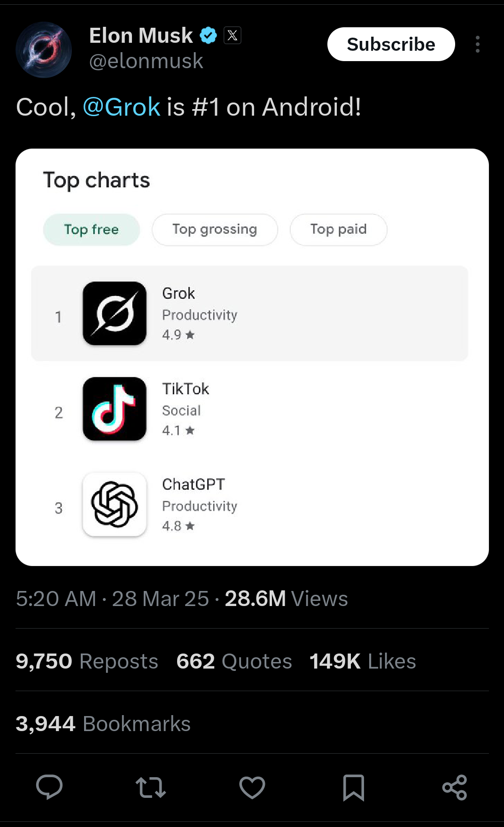This screenshot has width=504, height=827.
Task: Click the X affiliation badge
Action: 233,36
